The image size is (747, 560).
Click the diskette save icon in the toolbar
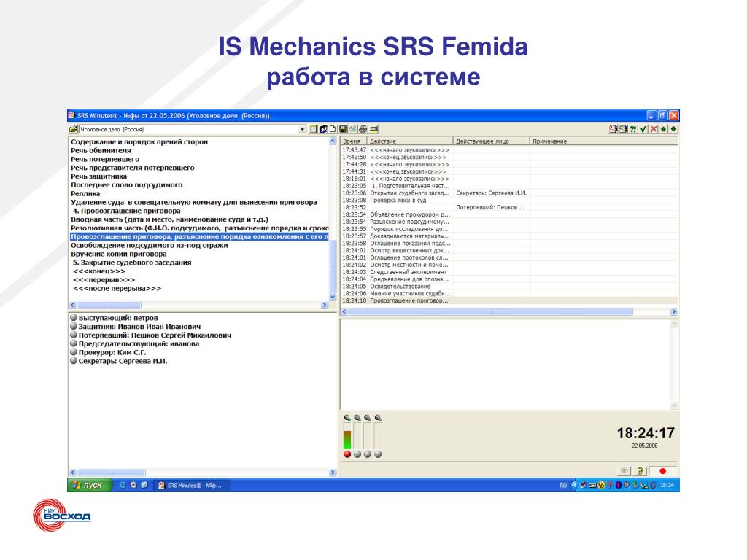(x=343, y=129)
